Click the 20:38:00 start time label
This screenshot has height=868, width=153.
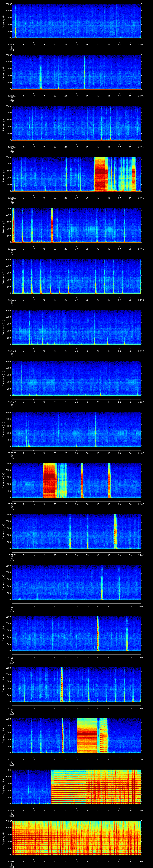[12, 861]
